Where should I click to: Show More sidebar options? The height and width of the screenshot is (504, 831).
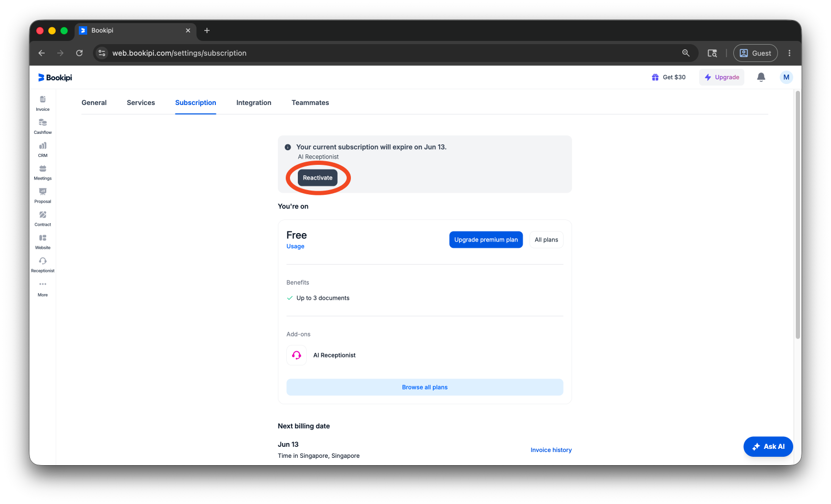[43, 289]
